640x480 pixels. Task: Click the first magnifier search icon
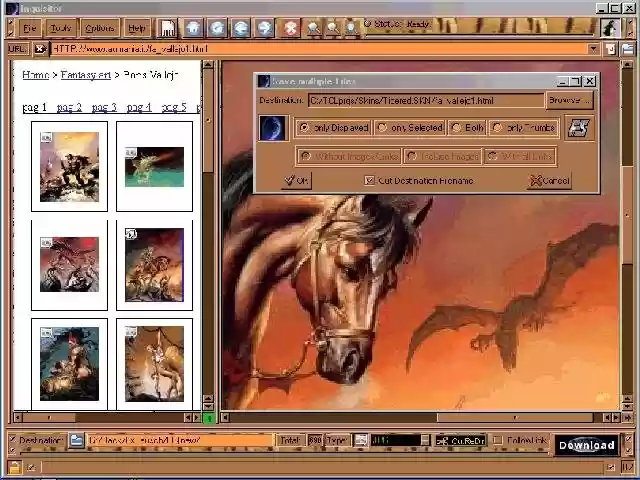coord(313,28)
